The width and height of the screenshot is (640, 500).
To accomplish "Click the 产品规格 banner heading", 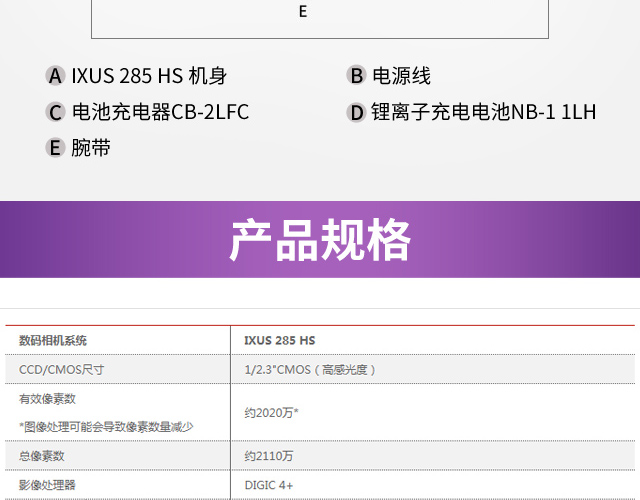I will (320, 240).
